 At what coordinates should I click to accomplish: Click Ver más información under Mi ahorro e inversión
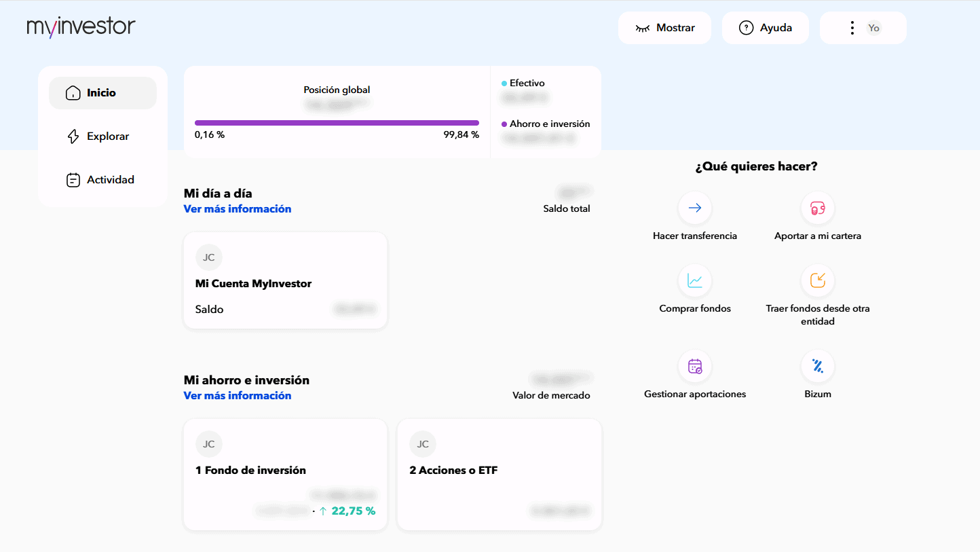(x=238, y=396)
